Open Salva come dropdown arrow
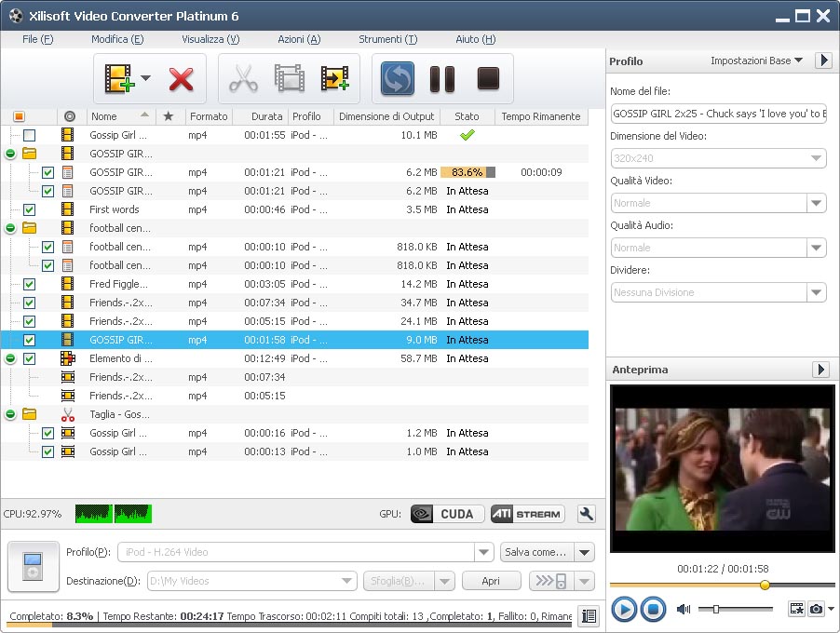Image resolution: width=840 pixels, height=633 pixels. pos(585,552)
